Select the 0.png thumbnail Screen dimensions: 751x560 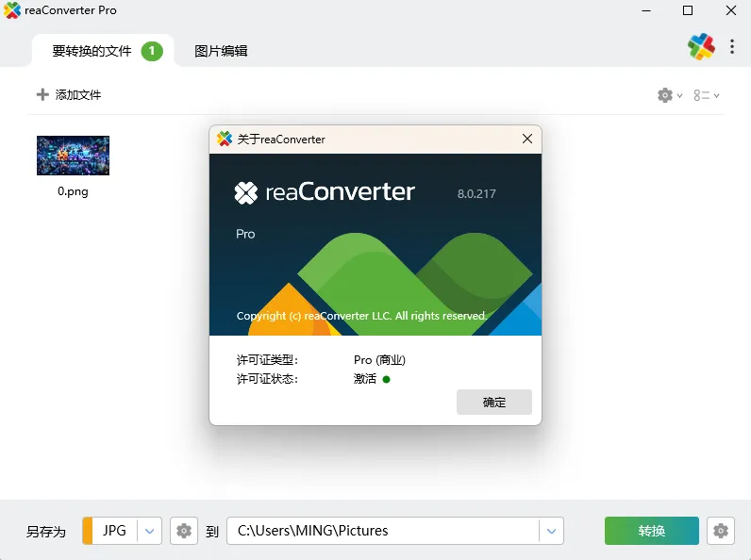click(73, 156)
